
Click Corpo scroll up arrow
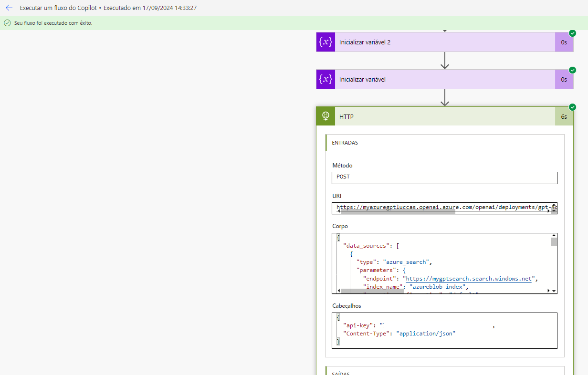554,235
